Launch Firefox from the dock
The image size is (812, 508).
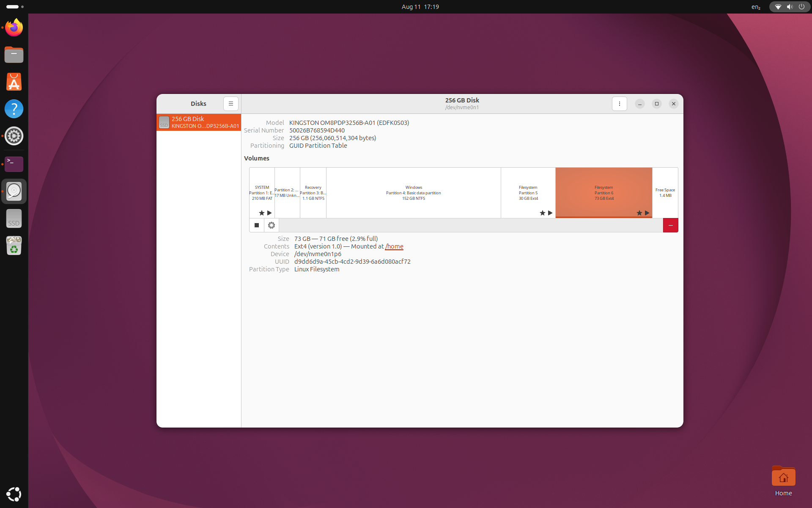tap(14, 28)
